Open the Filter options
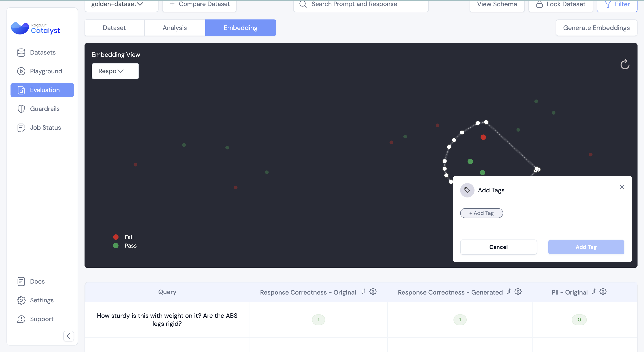 click(x=617, y=4)
